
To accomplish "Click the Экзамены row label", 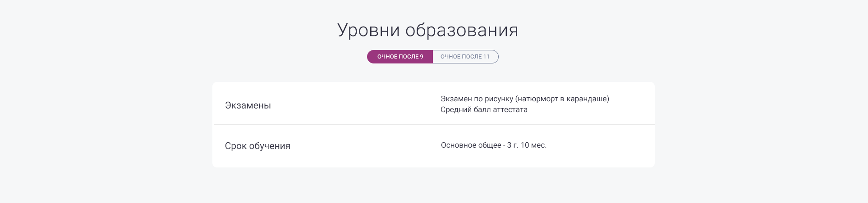I will click(x=248, y=106).
